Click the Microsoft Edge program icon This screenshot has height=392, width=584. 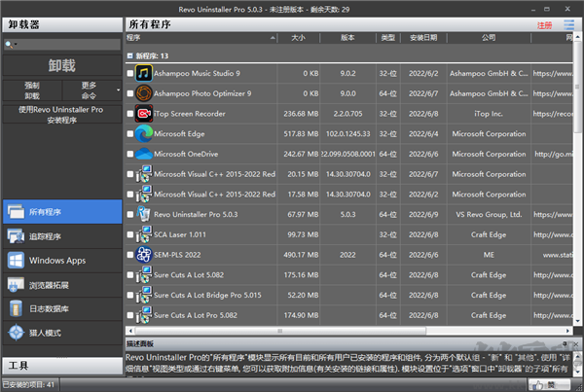pos(144,133)
